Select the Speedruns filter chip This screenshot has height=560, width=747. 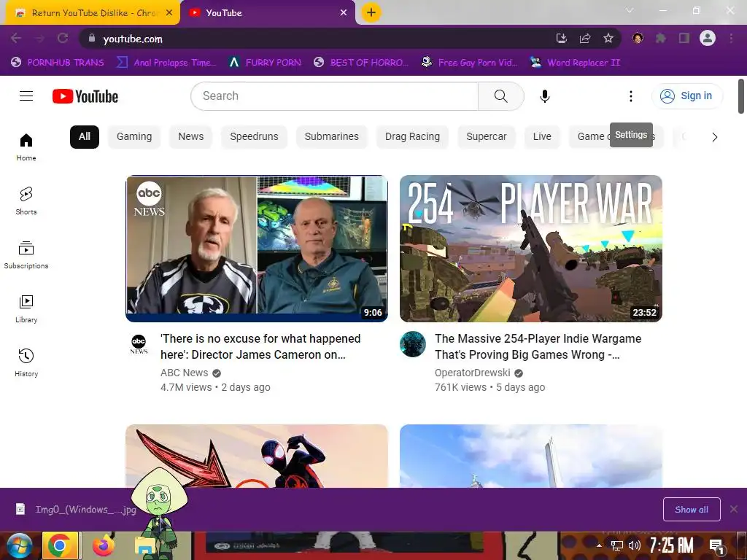point(254,136)
